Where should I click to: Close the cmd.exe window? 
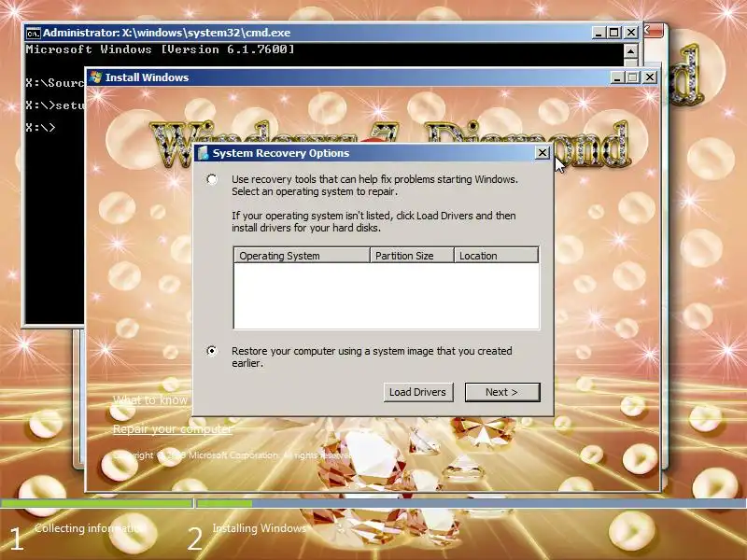pos(631,33)
